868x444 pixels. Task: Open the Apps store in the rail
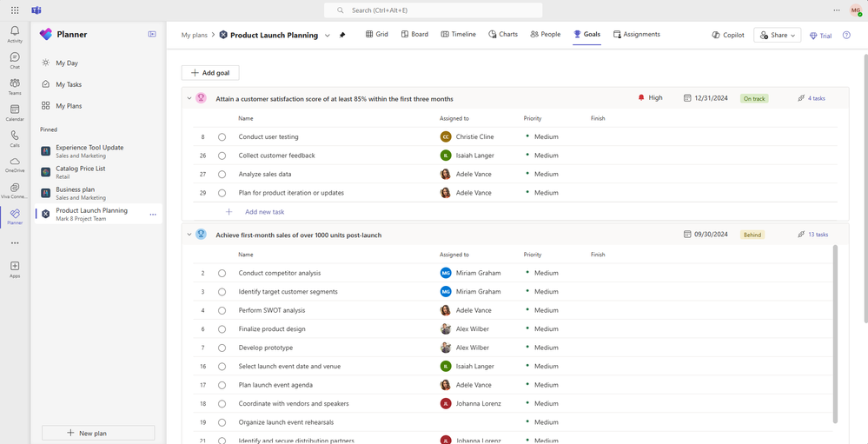[x=15, y=269]
